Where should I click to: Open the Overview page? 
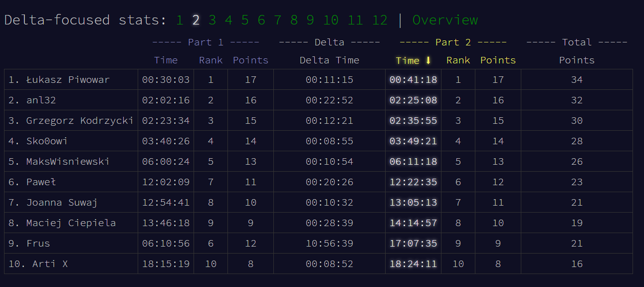pyautogui.click(x=445, y=20)
